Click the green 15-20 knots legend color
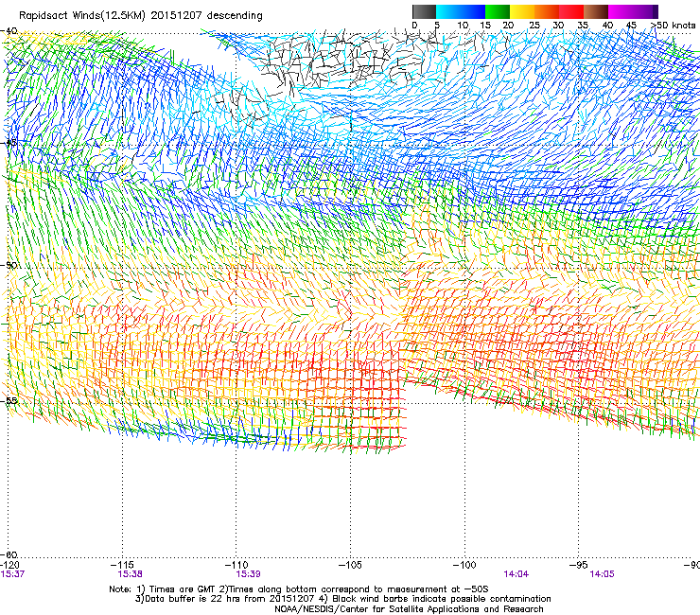Screen dimensions: 700x615 (498, 11)
